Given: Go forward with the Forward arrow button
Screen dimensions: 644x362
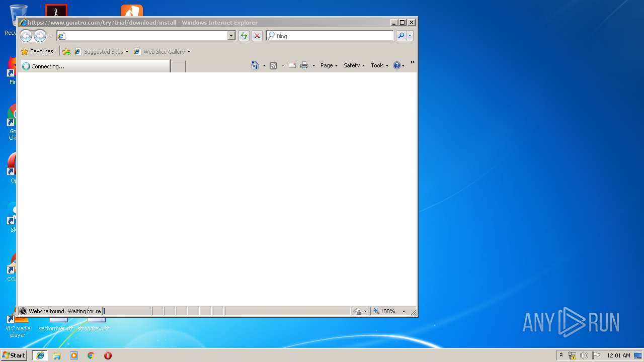Looking at the screenshot, I should (40, 36).
